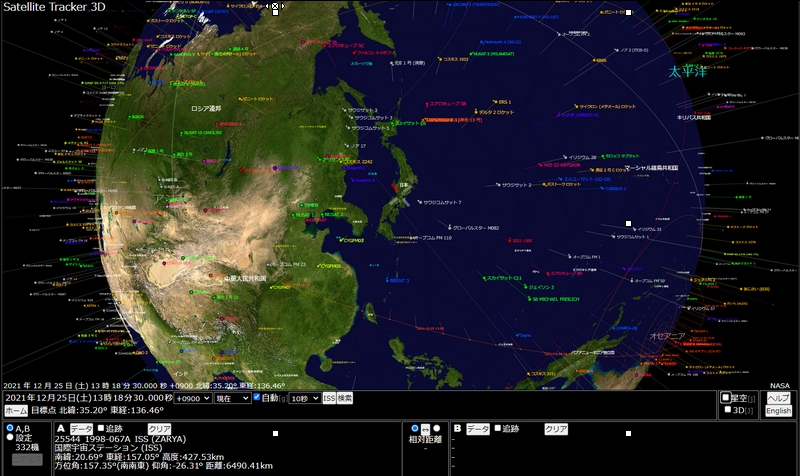Screen dimensions: 800x476
Task: Enable the 3D checkbox
Action: point(728,409)
